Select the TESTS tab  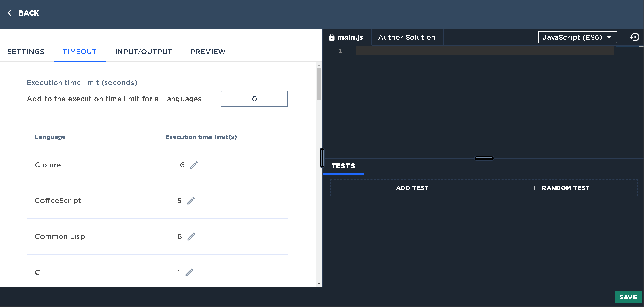pos(343,166)
